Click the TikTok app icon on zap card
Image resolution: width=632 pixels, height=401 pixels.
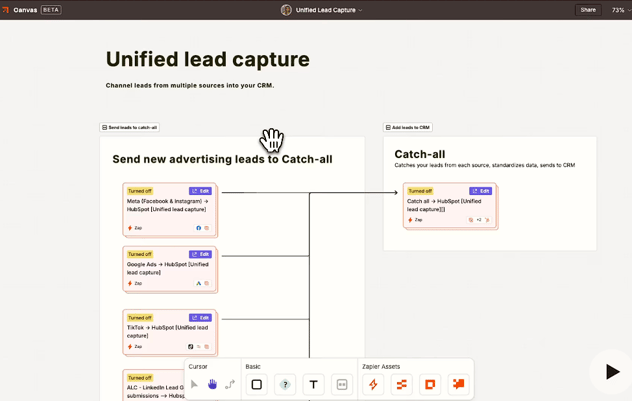click(191, 347)
